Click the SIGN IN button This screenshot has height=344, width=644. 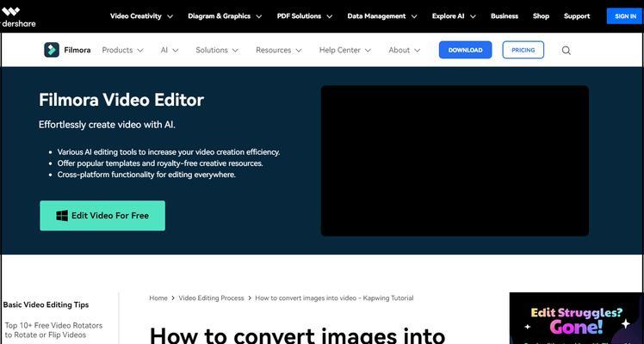coord(625,16)
